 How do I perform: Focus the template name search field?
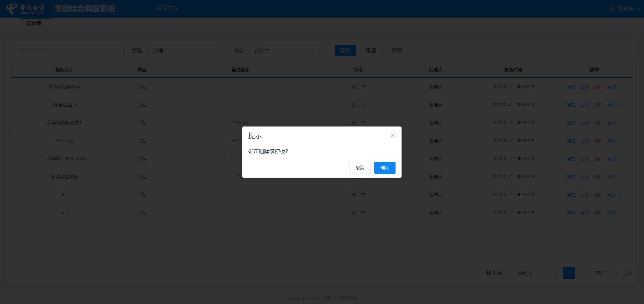coord(68,51)
